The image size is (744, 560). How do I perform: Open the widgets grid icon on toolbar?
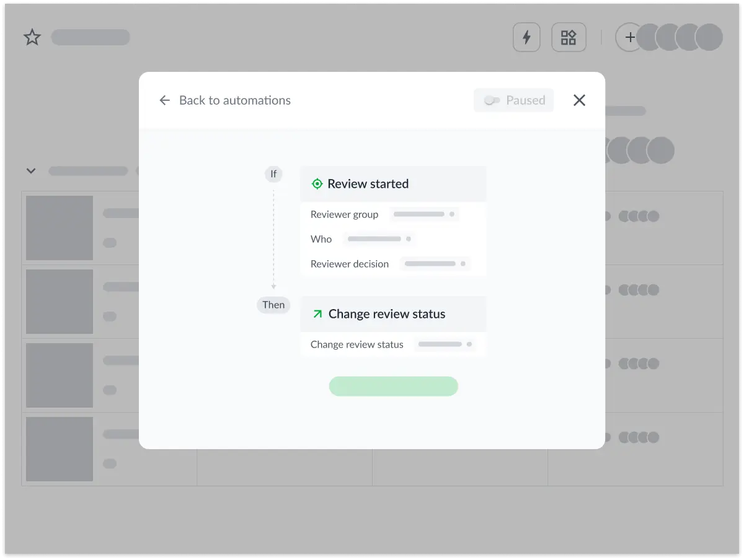click(x=569, y=37)
